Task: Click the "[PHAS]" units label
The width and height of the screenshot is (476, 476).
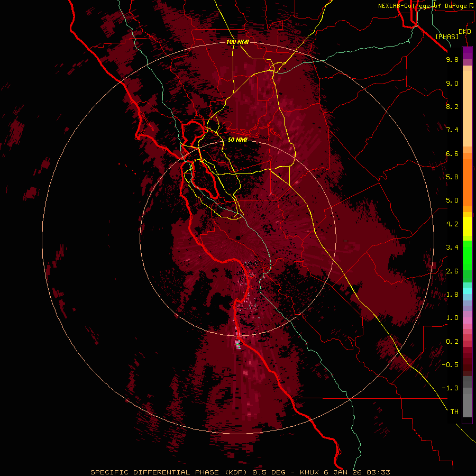Action: [447, 37]
